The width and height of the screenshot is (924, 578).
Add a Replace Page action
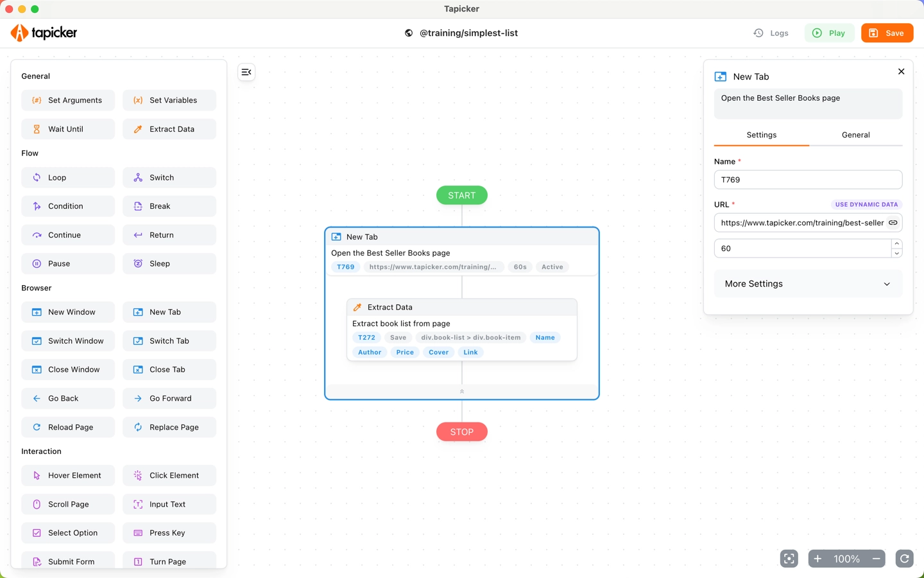click(x=169, y=427)
